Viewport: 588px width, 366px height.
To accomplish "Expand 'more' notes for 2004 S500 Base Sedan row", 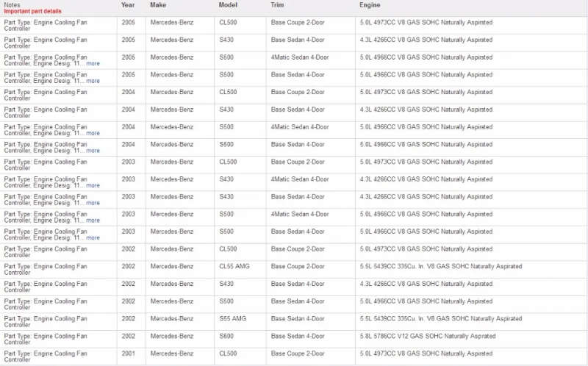I will (x=93, y=151).
